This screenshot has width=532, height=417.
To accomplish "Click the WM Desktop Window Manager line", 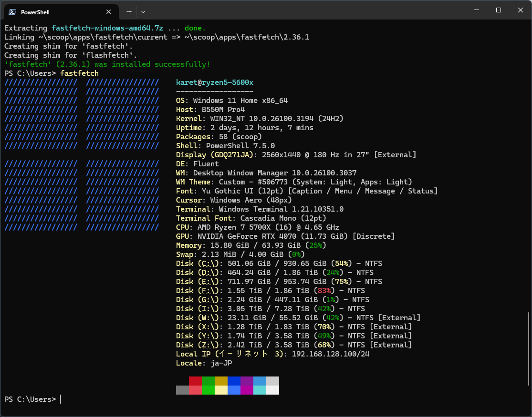I will [x=266, y=173].
